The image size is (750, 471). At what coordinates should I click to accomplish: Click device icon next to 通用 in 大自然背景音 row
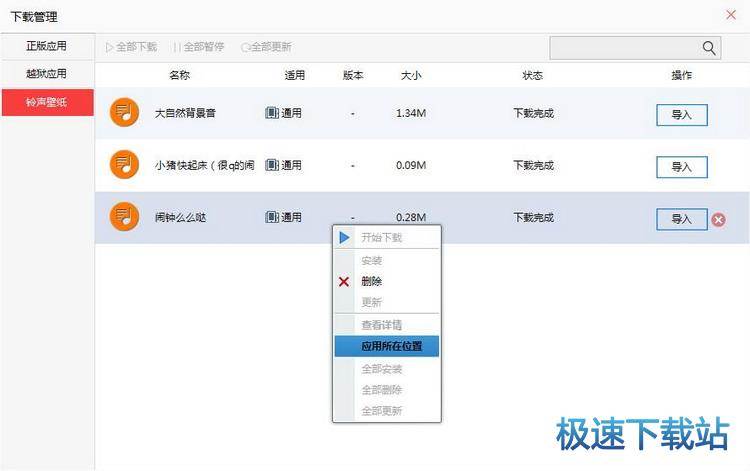272,113
